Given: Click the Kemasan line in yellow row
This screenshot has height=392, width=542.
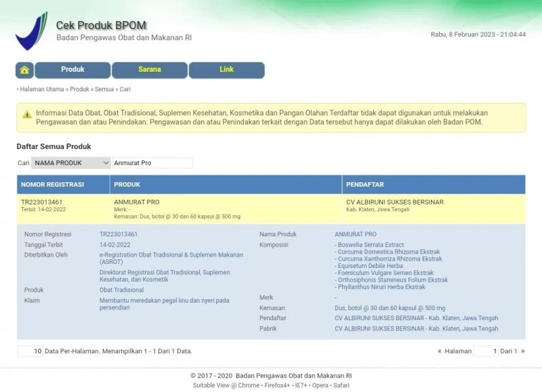Looking at the screenshot, I should click(x=178, y=217).
